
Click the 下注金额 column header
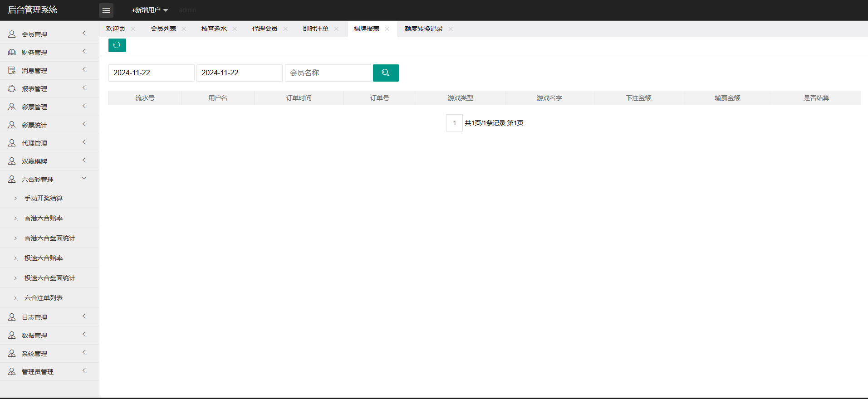[638, 98]
